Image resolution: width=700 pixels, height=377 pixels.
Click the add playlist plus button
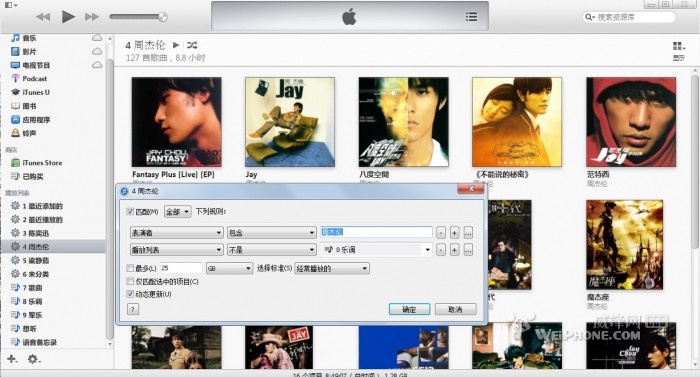12,359
